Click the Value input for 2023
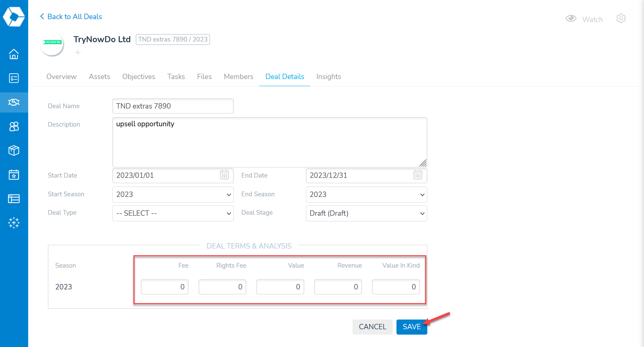 [280, 287]
